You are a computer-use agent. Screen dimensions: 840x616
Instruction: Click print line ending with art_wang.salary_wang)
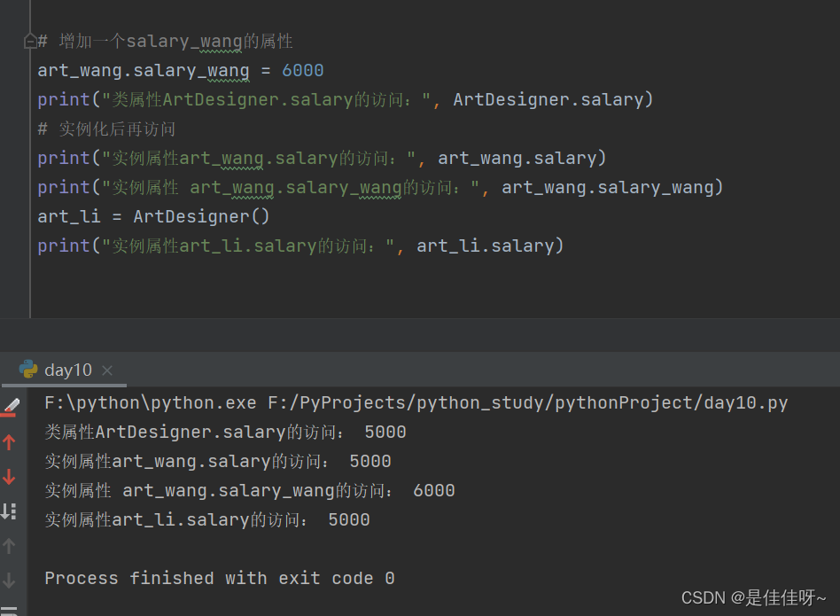[x=380, y=188]
